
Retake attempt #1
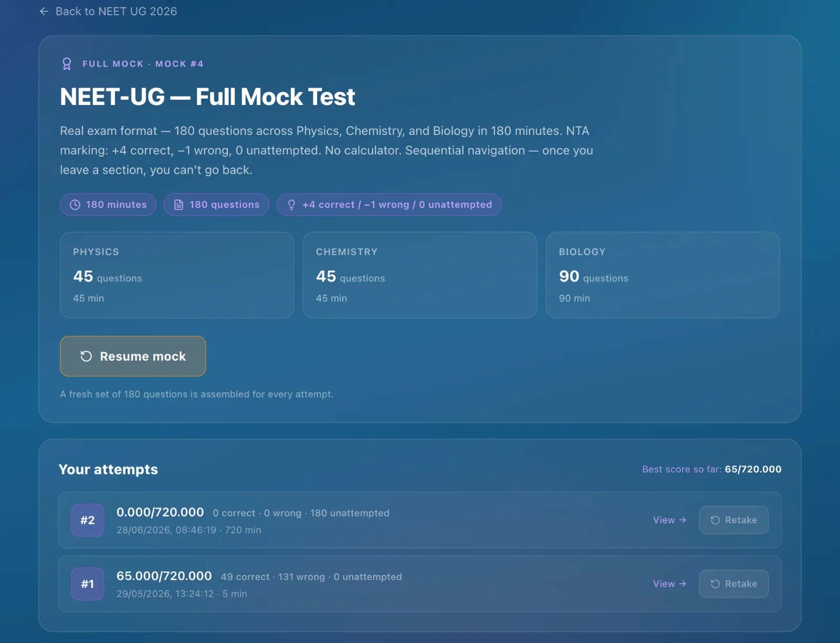click(x=733, y=584)
